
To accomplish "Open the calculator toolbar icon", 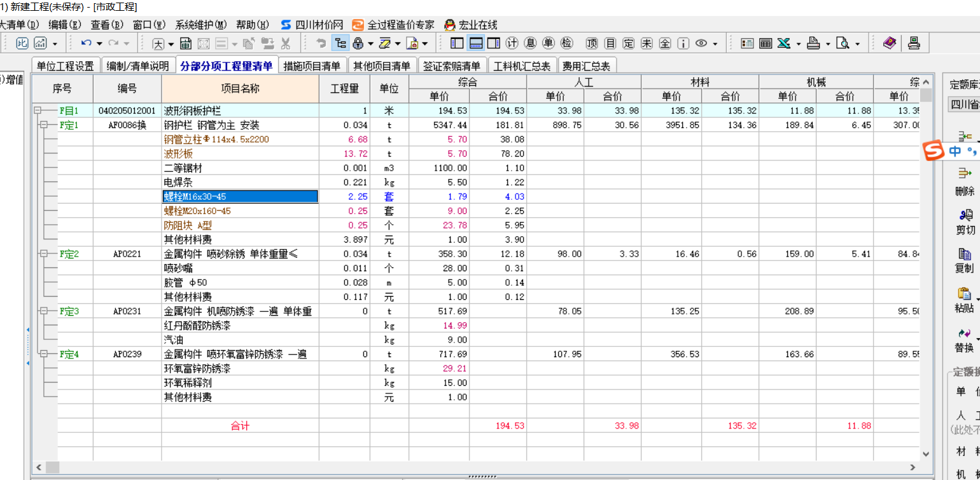I will [186, 43].
